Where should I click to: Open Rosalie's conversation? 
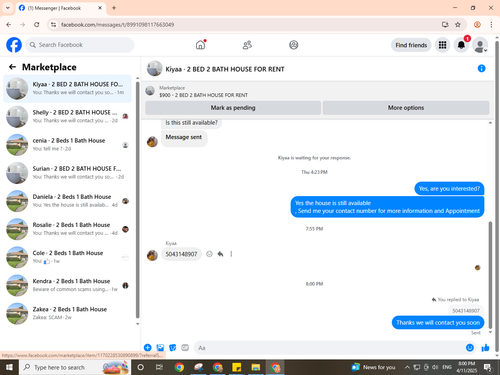[x=68, y=229]
